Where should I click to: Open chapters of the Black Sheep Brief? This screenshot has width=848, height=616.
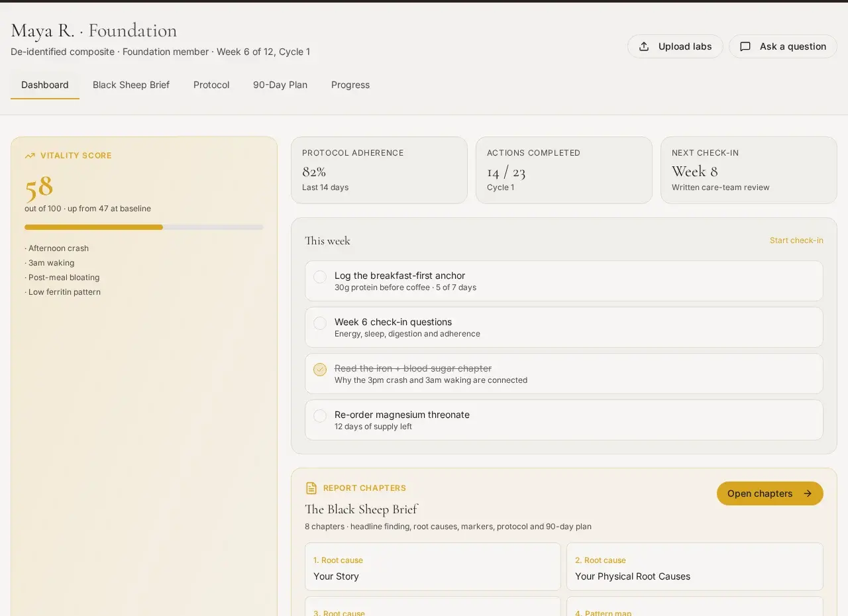(x=770, y=493)
